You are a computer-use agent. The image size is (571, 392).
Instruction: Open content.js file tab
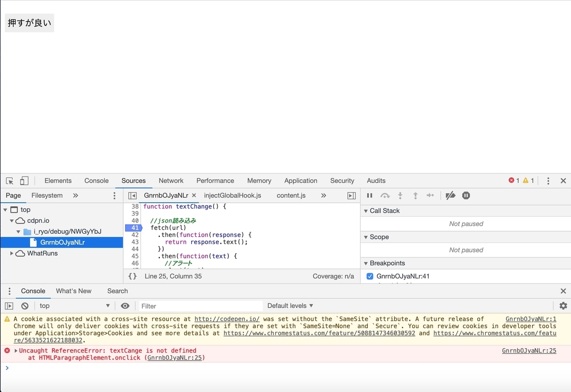pos(291,196)
